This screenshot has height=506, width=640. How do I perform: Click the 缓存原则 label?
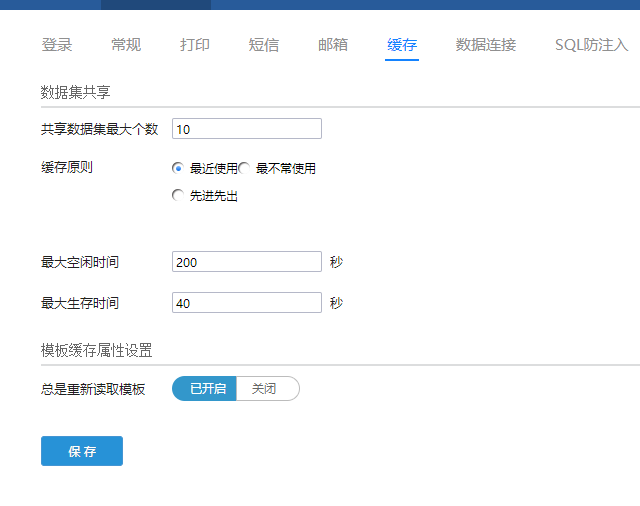point(67,167)
